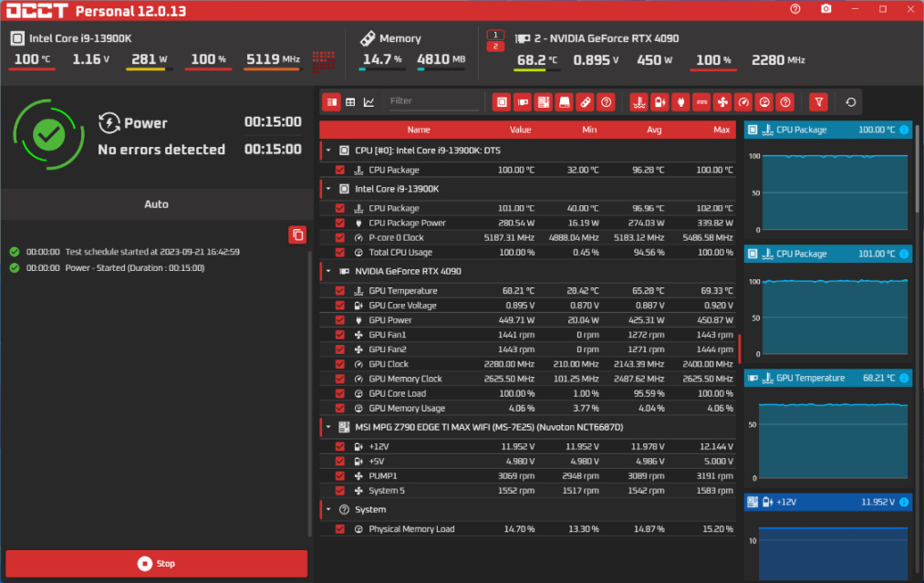This screenshot has height=583, width=924.
Task: Uncheck PUMP1 sensor checkbox
Action: (340, 475)
